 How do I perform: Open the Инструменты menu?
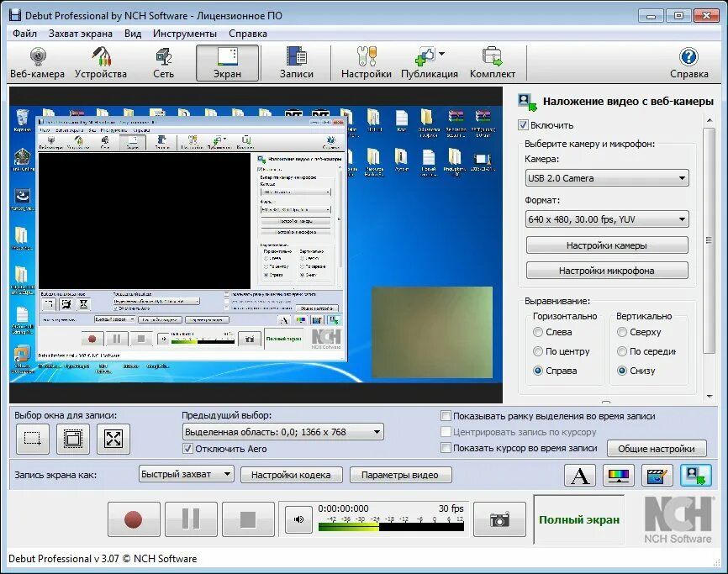(x=185, y=34)
